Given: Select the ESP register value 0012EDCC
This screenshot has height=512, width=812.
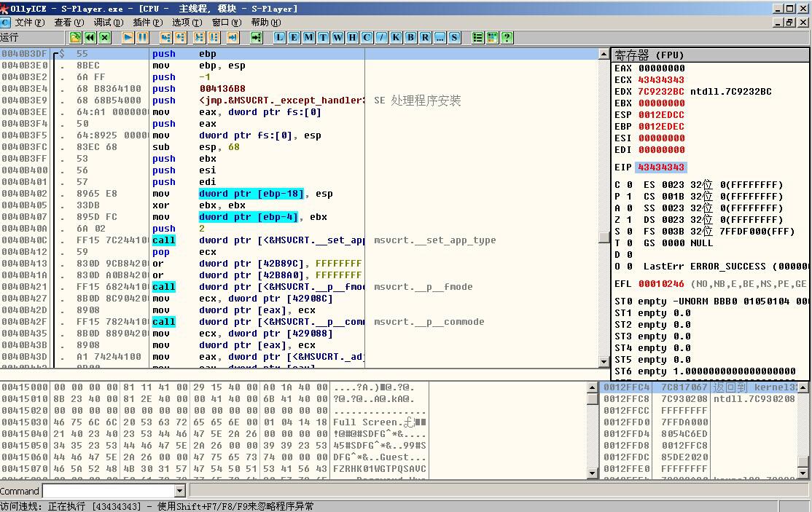Looking at the screenshot, I should click(x=661, y=115).
